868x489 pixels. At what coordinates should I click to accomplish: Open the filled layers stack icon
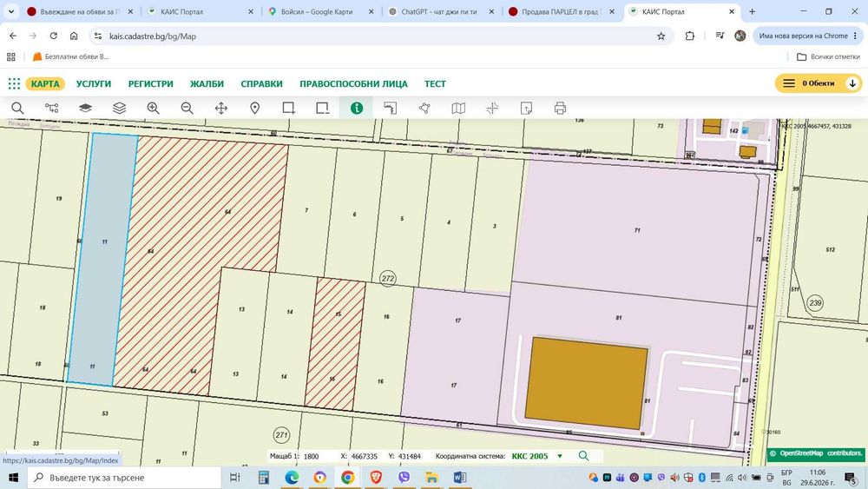[x=85, y=108]
